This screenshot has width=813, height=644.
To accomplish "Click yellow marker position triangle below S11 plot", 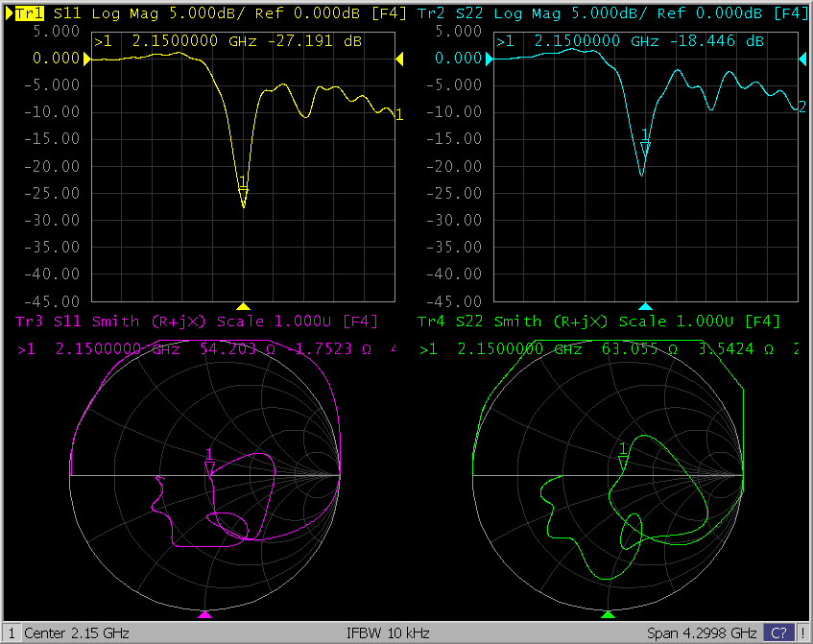I will click(243, 306).
